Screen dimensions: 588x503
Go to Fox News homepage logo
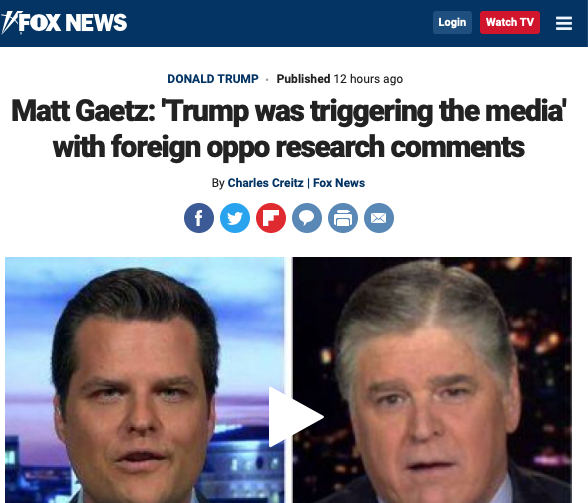[x=64, y=23]
